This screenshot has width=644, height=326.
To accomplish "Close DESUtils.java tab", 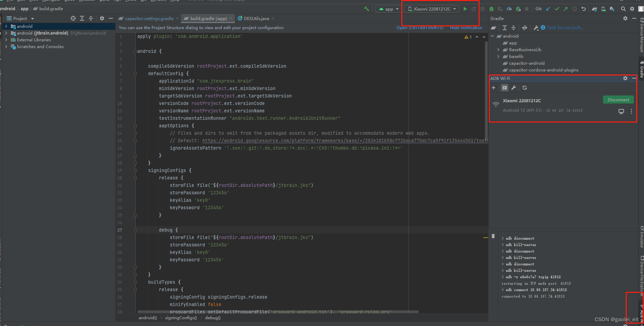I will (273, 18).
